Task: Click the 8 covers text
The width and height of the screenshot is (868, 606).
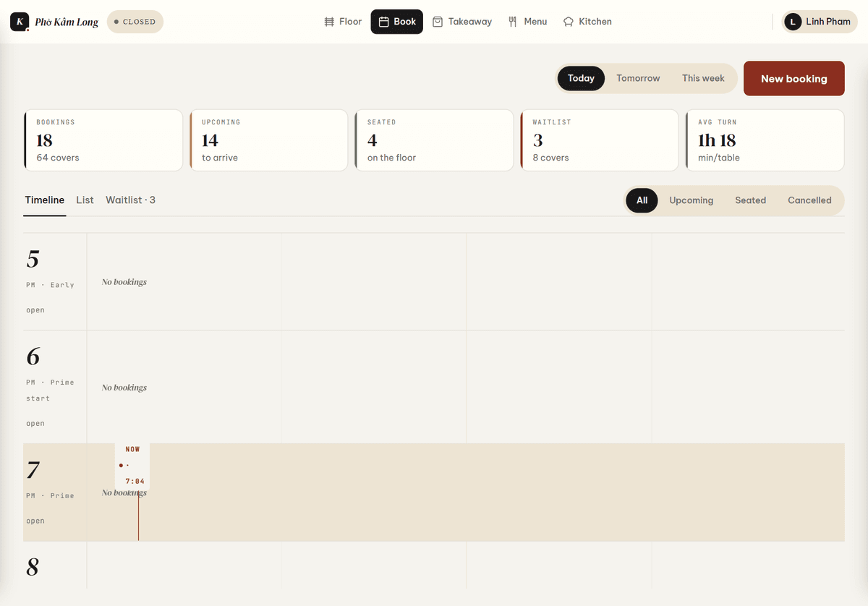Action: (x=551, y=158)
